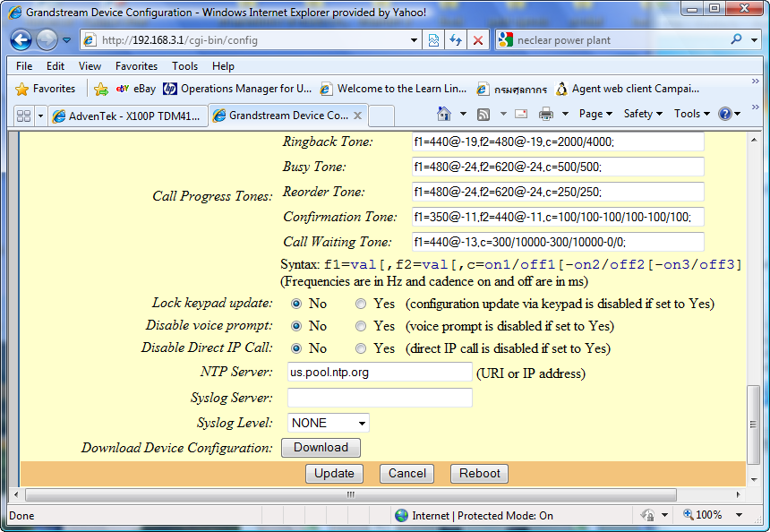Open the recent pages dropdown arrow
The image size is (770, 532).
pyautogui.click(x=67, y=40)
